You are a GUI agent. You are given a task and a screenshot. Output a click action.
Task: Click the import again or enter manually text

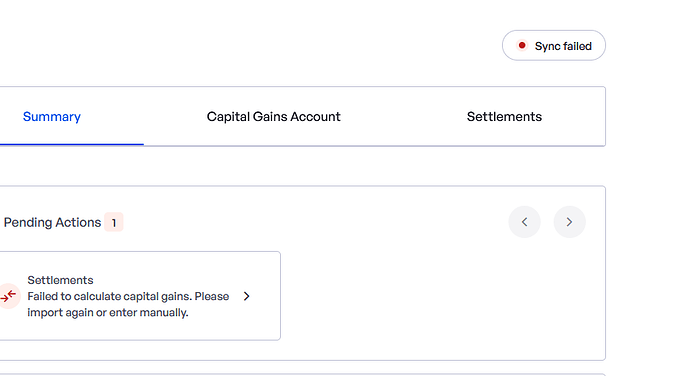tap(108, 313)
